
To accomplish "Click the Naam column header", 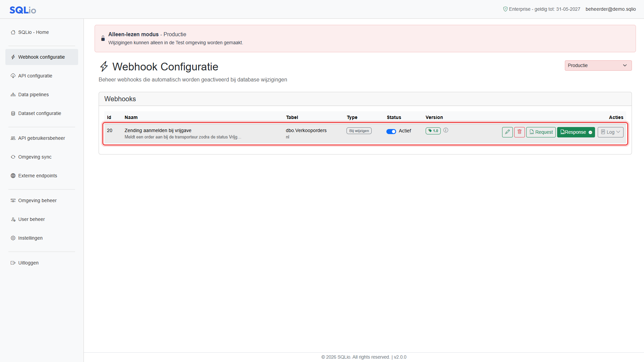I will 131,118.
